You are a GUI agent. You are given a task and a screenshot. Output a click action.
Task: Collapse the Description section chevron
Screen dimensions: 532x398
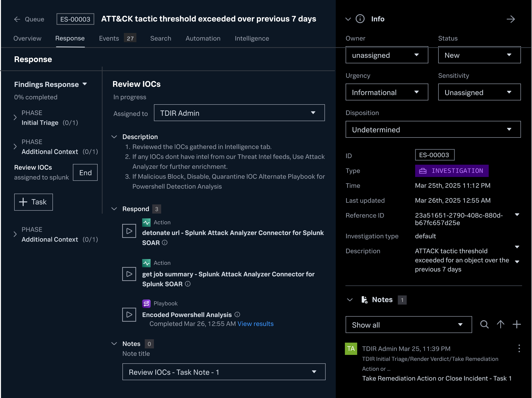click(x=114, y=137)
